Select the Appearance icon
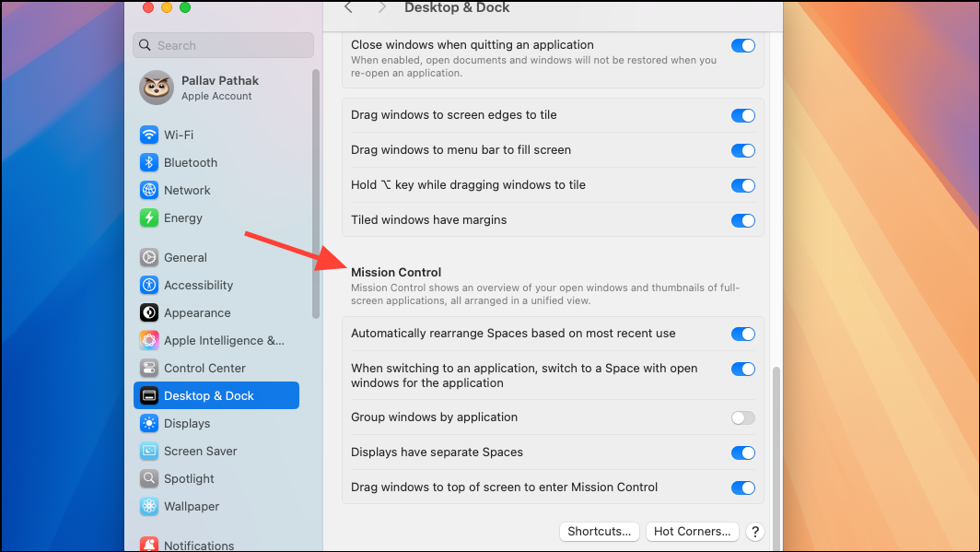The image size is (980, 552). click(x=149, y=312)
